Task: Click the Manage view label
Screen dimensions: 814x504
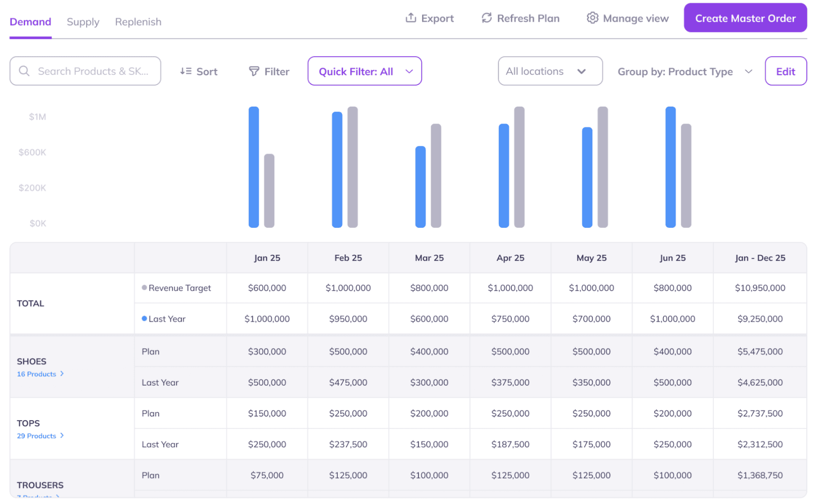Action: tap(636, 18)
